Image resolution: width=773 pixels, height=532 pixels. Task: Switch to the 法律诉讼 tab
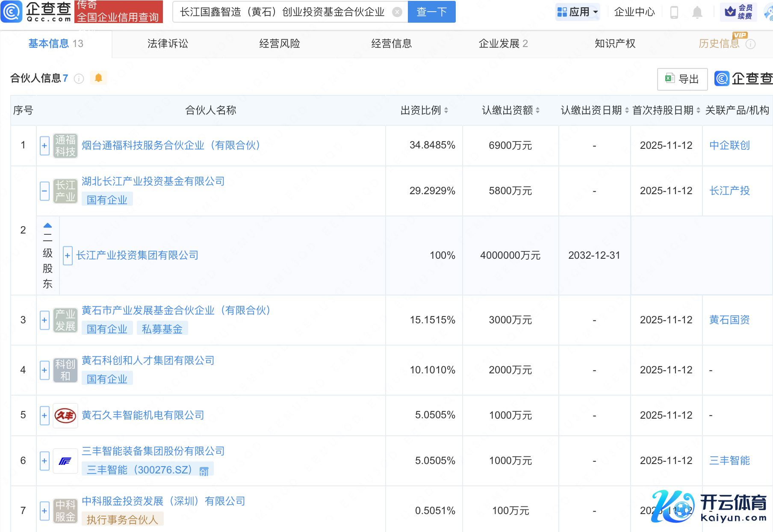[x=168, y=44]
